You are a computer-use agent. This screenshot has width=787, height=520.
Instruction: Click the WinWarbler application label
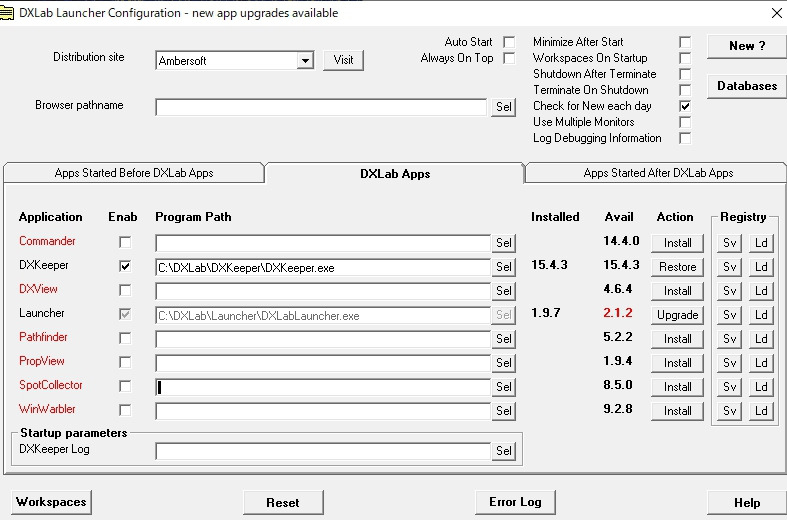(47, 409)
